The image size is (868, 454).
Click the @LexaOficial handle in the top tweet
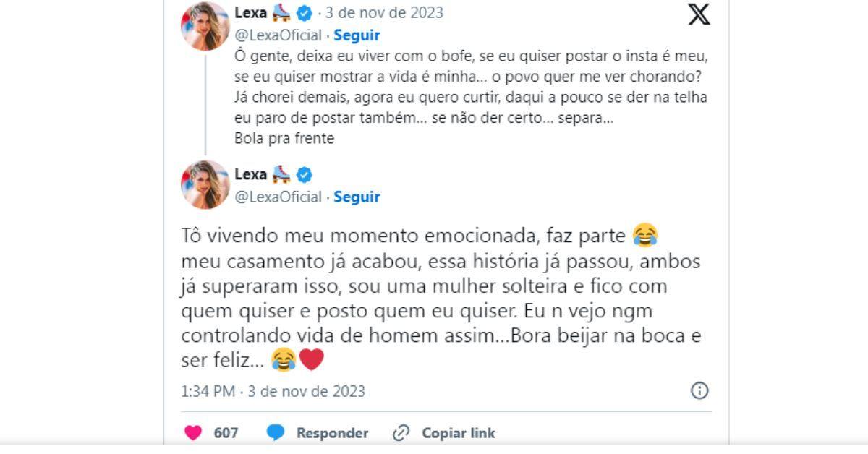(x=278, y=35)
